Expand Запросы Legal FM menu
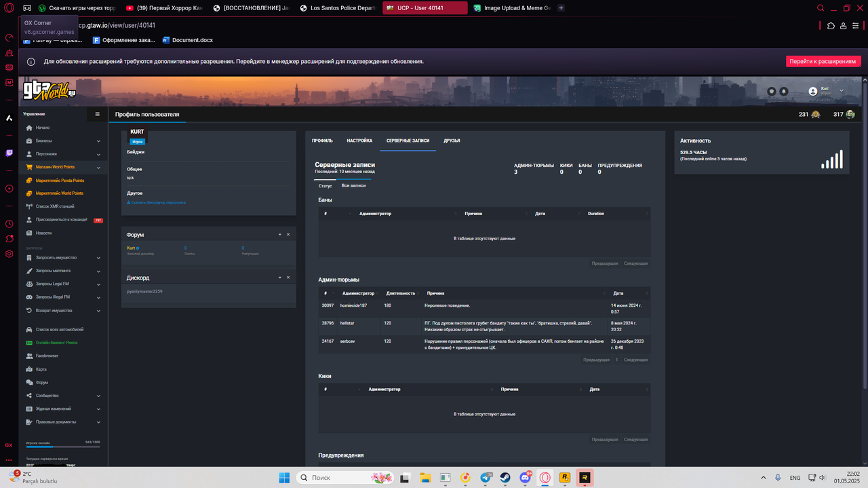 coord(63,284)
